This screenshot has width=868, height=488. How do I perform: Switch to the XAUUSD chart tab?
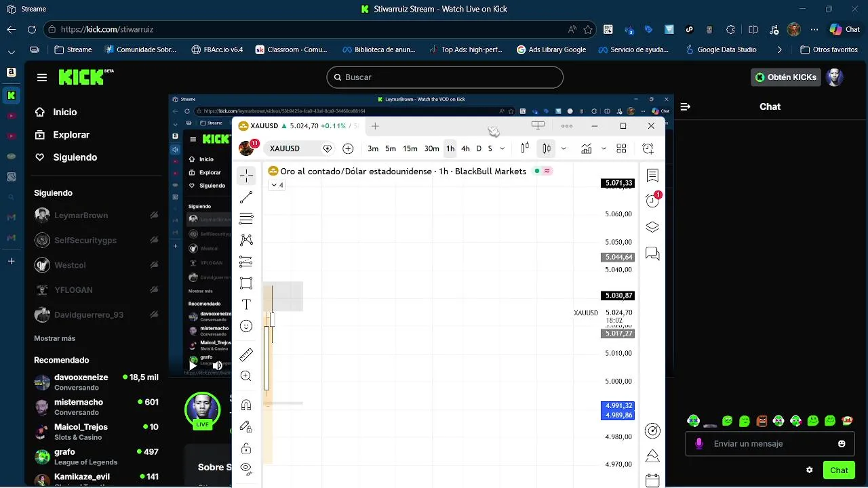coord(298,126)
